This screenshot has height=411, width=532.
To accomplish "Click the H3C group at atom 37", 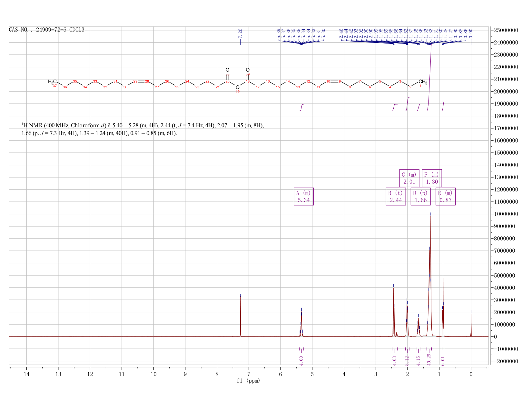I will (53, 82).
